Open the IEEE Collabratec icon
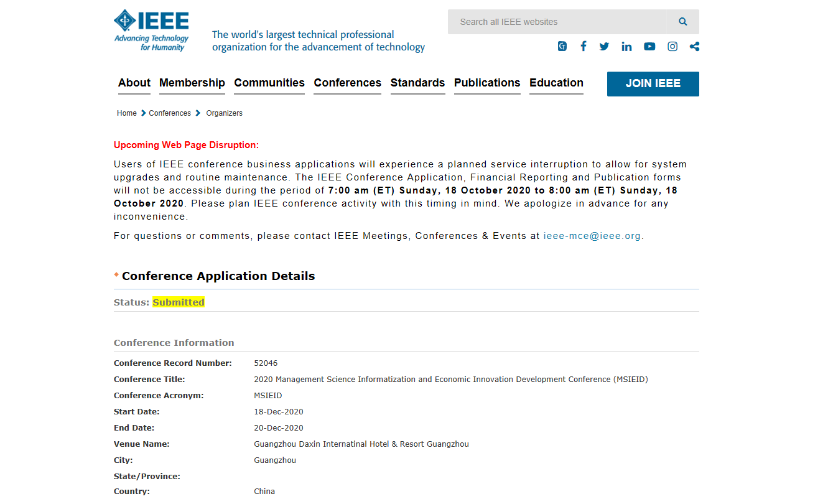Viewport: 828px width, 504px height. [562, 46]
